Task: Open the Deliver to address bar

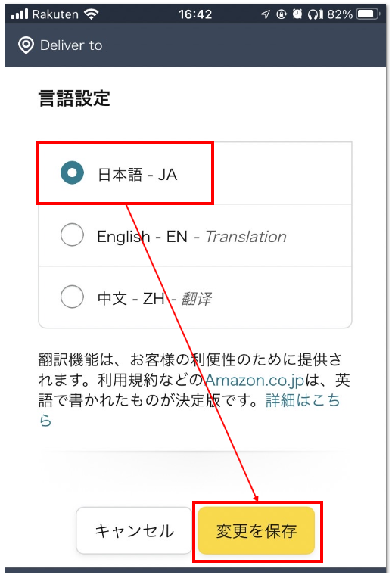Action: (x=195, y=45)
